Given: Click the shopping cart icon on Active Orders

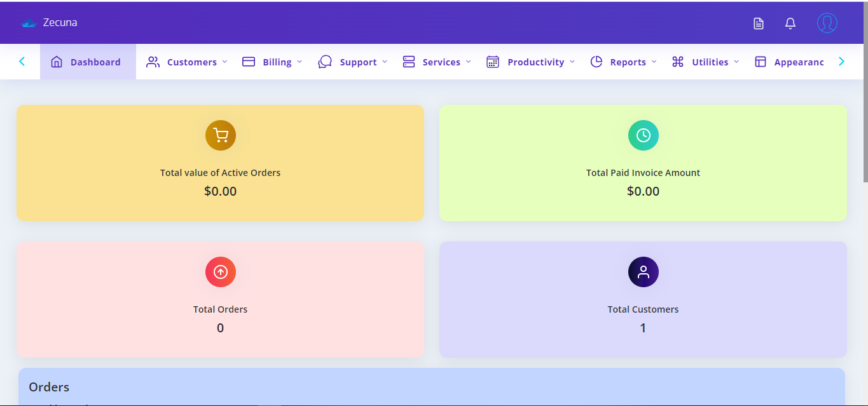Looking at the screenshot, I should [220, 135].
